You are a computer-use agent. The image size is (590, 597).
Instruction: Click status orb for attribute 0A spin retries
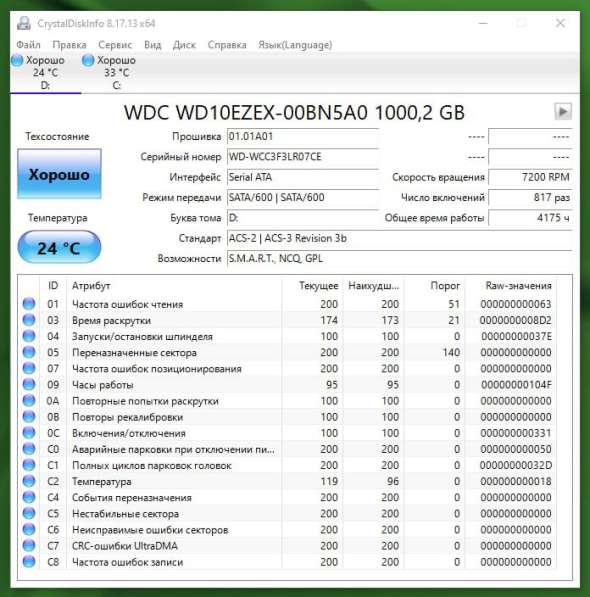pos(29,401)
